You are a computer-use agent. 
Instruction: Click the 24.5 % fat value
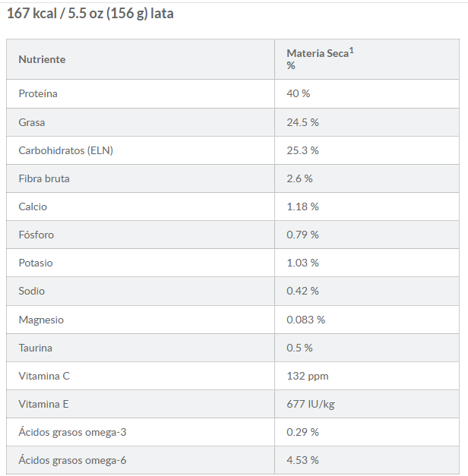(302, 122)
